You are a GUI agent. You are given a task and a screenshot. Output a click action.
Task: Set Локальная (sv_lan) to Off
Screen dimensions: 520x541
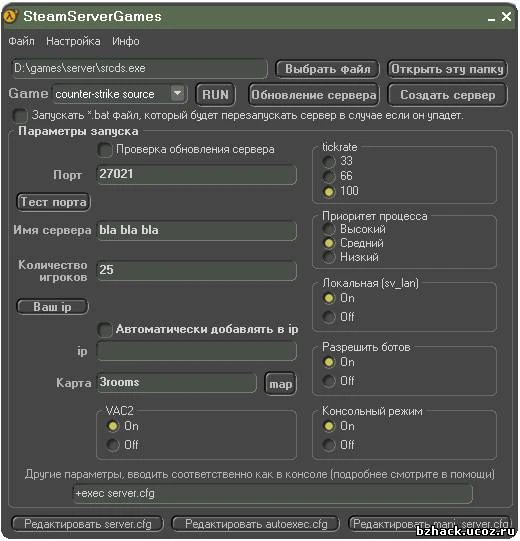pos(329,317)
